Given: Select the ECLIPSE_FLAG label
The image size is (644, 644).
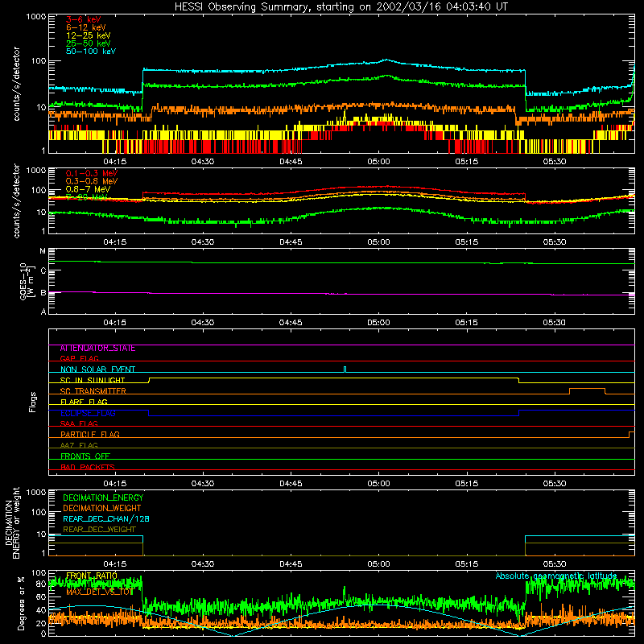Looking at the screenshot, I should [x=88, y=413].
